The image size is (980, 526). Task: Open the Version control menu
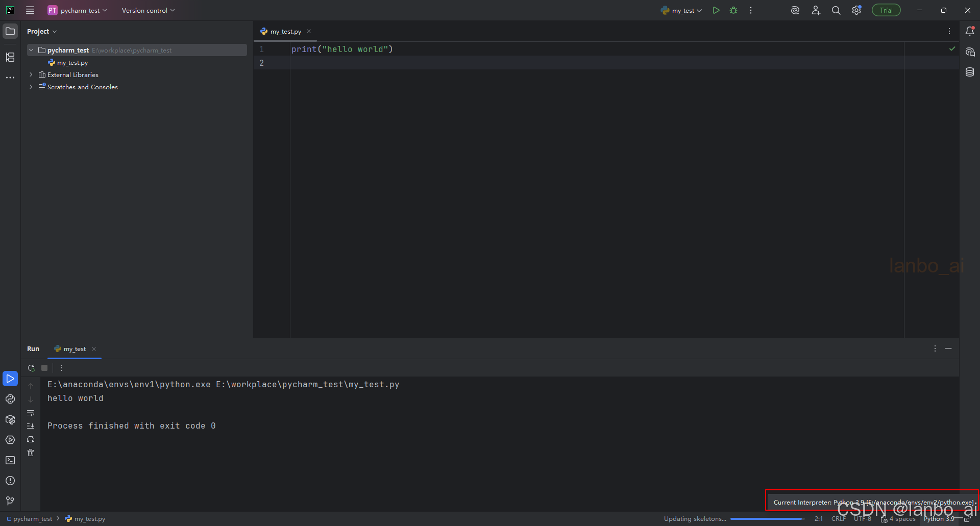(x=148, y=10)
